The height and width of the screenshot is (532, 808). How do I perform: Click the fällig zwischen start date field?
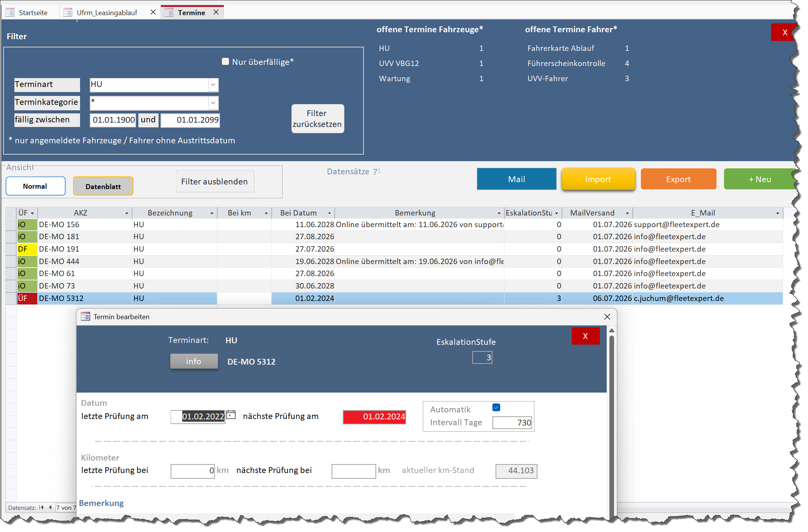point(113,120)
